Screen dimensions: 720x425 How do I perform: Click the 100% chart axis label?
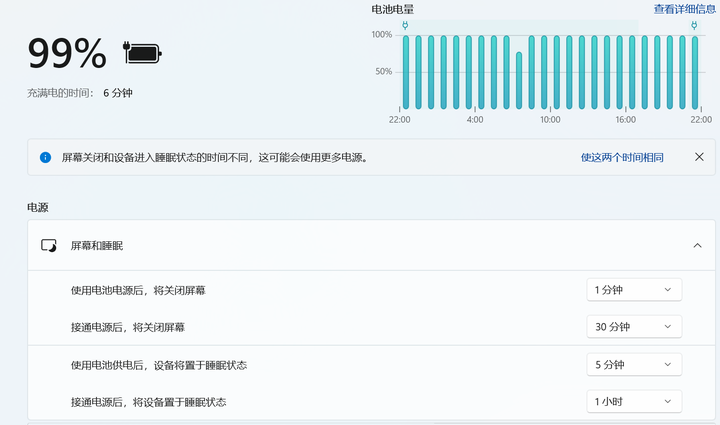(382, 34)
